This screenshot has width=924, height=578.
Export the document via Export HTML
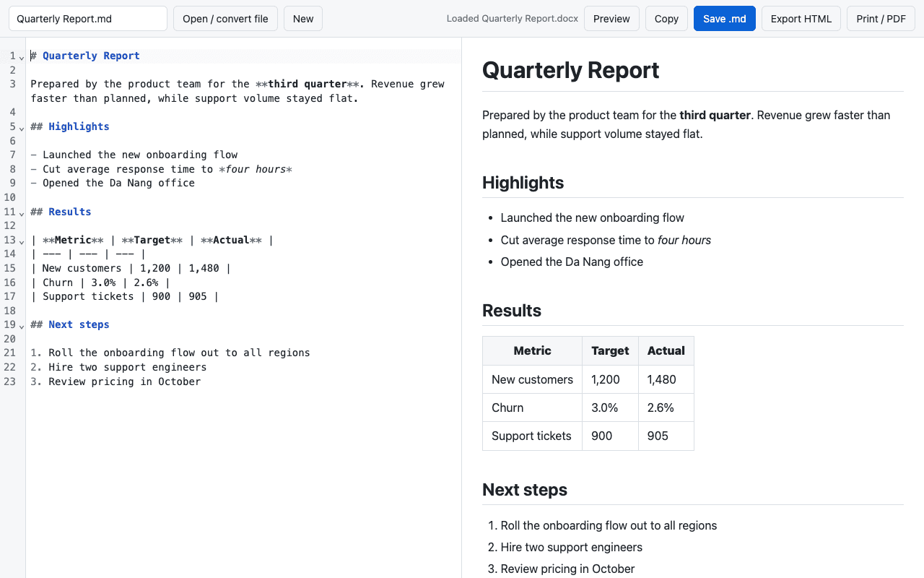tap(801, 19)
